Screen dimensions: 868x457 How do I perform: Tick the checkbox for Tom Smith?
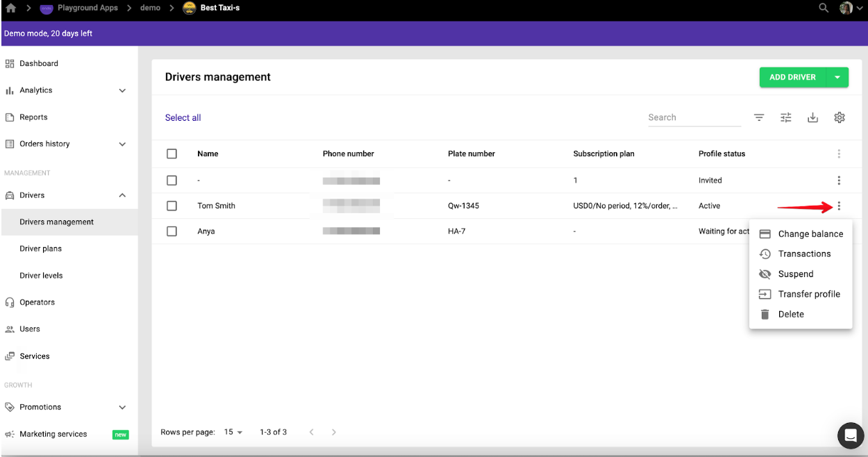tap(172, 206)
